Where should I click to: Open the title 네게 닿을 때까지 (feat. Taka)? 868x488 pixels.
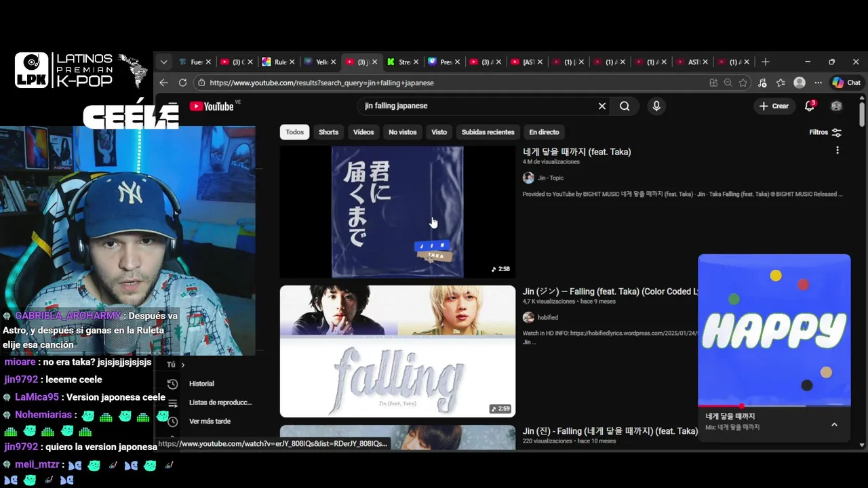coord(577,152)
